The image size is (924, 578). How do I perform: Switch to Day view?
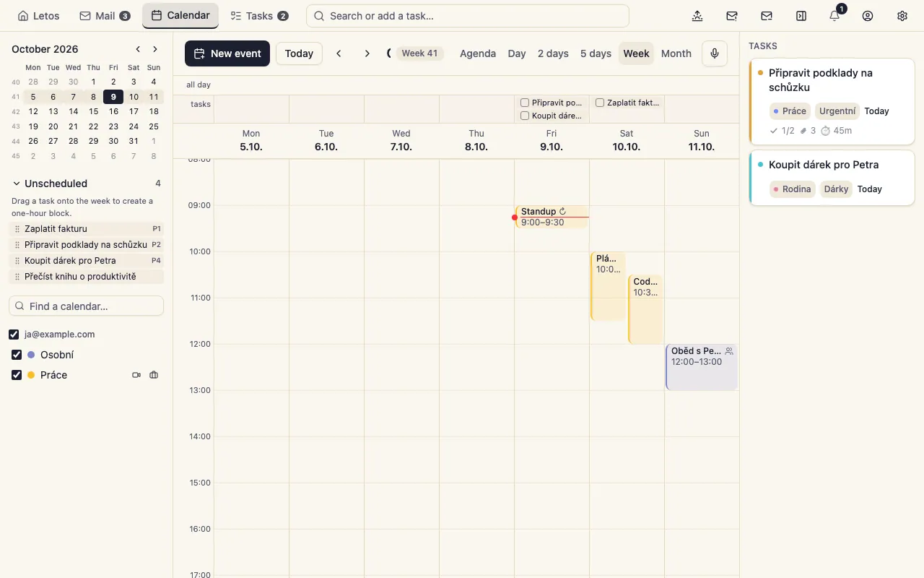(517, 53)
